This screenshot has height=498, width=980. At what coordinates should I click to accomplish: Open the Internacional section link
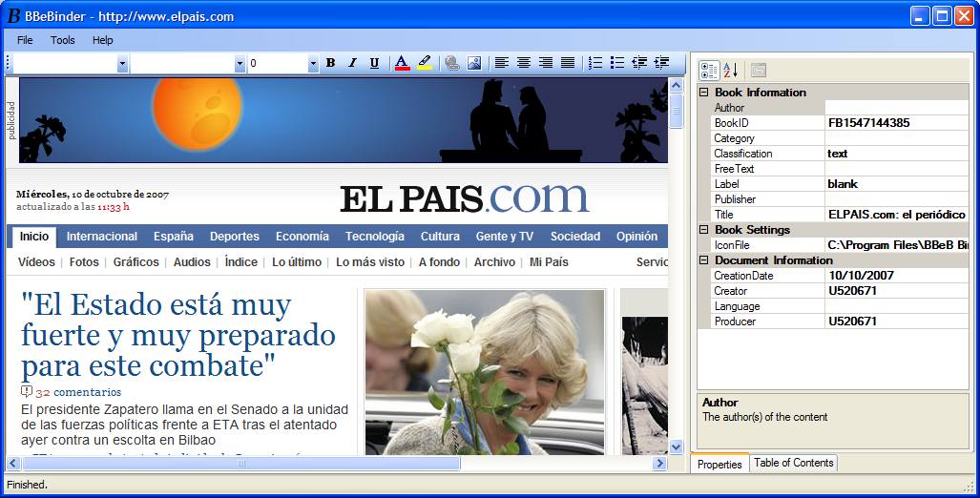click(x=102, y=237)
